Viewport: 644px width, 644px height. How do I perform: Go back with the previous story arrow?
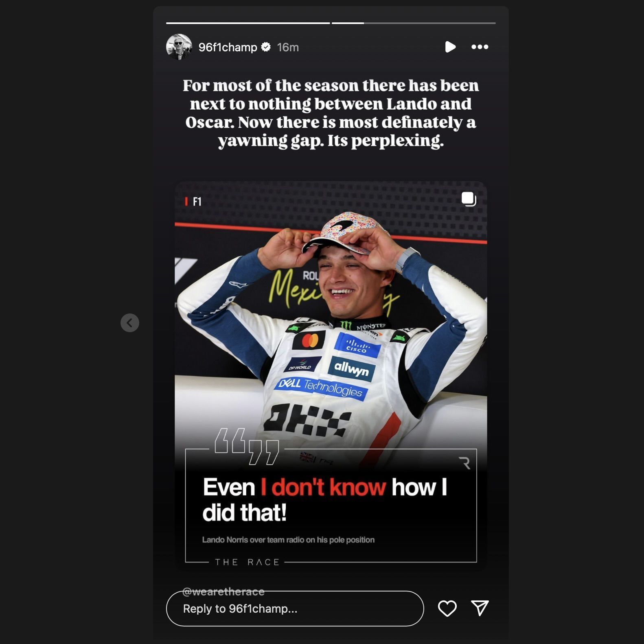tap(130, 323)
